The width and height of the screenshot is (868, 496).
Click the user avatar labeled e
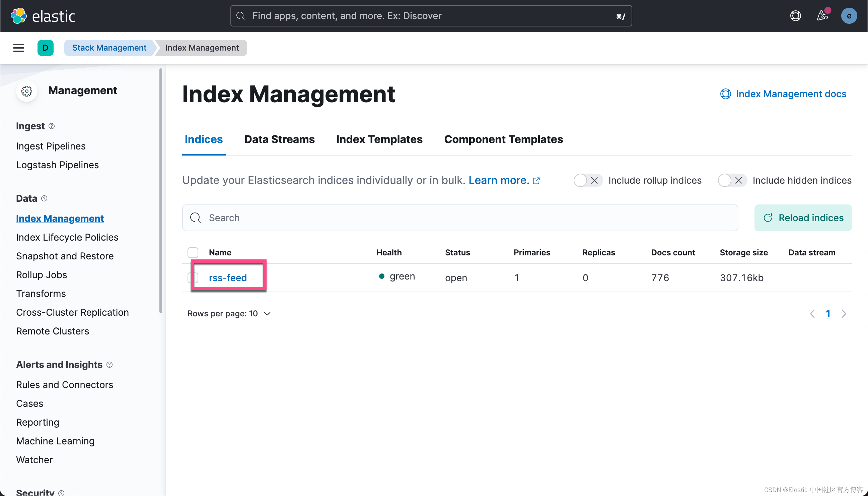click(850, 15)
